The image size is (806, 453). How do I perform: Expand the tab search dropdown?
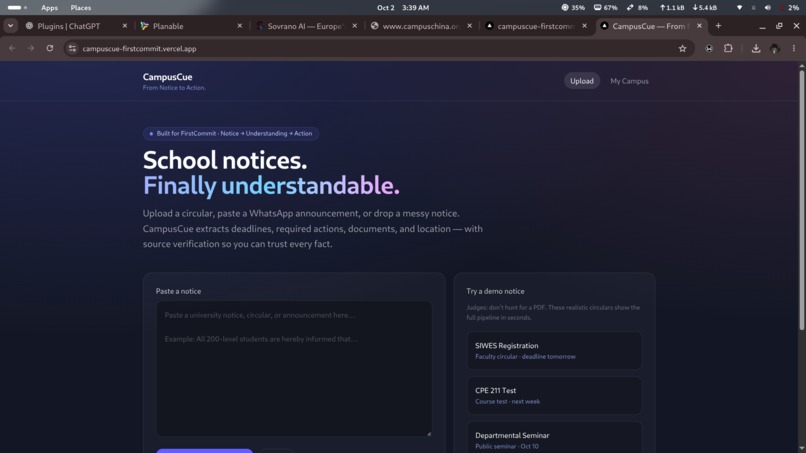click(10, 26)
